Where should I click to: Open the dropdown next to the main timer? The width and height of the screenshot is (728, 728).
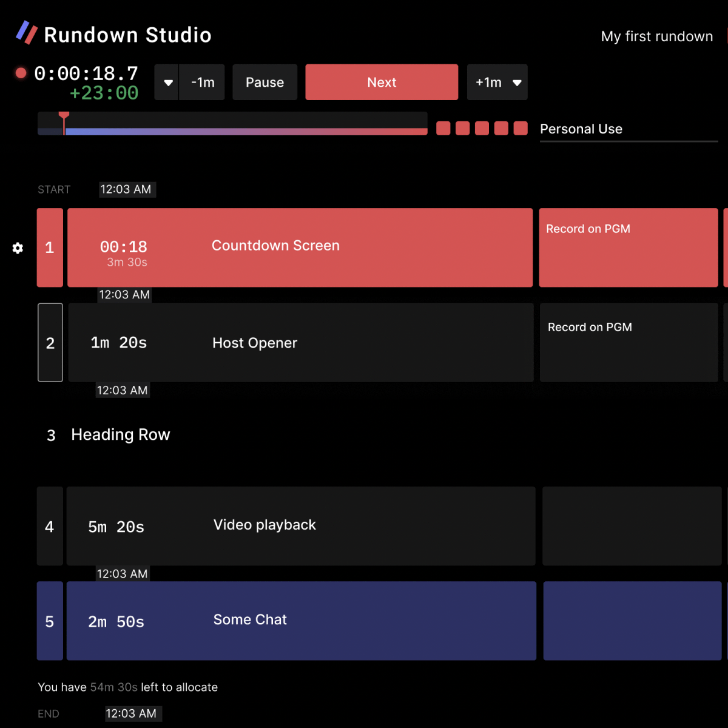166,82
